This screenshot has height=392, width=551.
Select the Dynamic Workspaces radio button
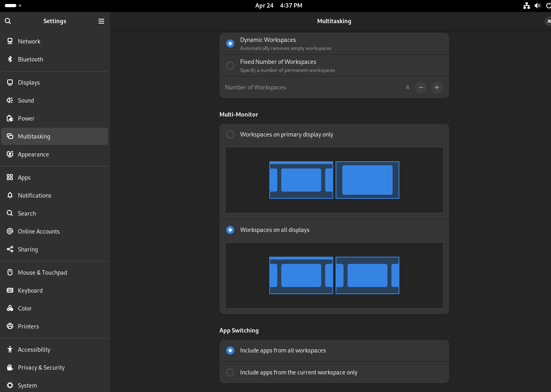230,43
